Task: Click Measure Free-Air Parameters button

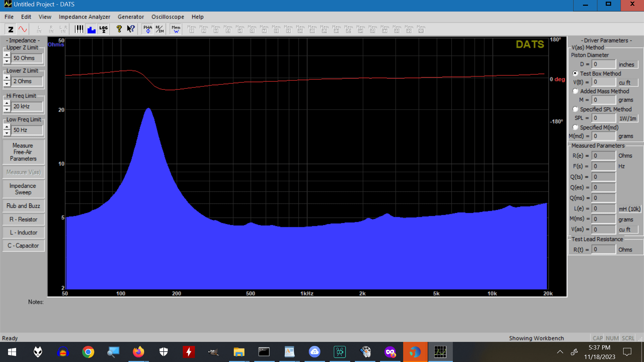Action: (x=23, y=152)
